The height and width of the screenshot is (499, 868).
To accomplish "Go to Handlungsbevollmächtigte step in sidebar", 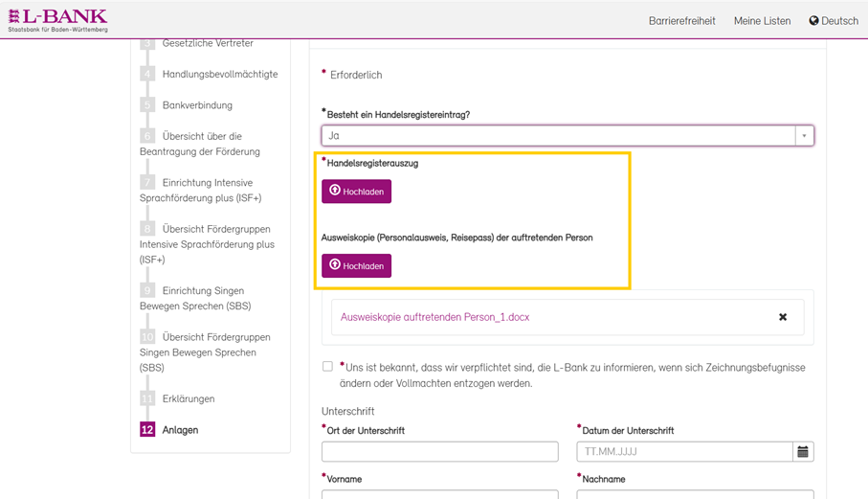I will point(220,75).
